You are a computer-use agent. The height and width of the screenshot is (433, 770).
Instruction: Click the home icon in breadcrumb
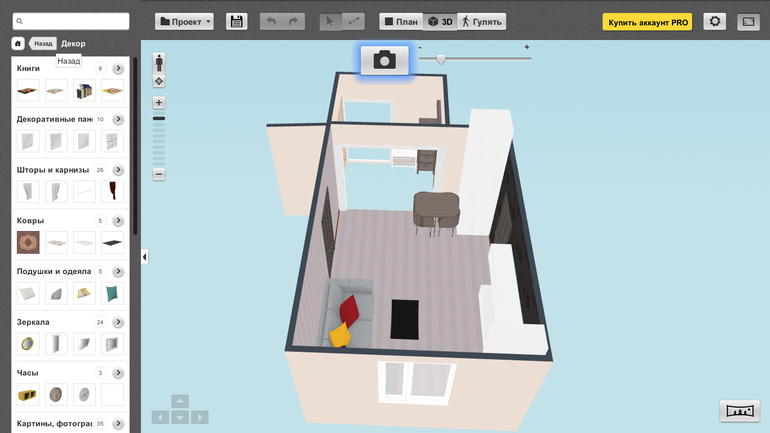click(x=18, y=43)
